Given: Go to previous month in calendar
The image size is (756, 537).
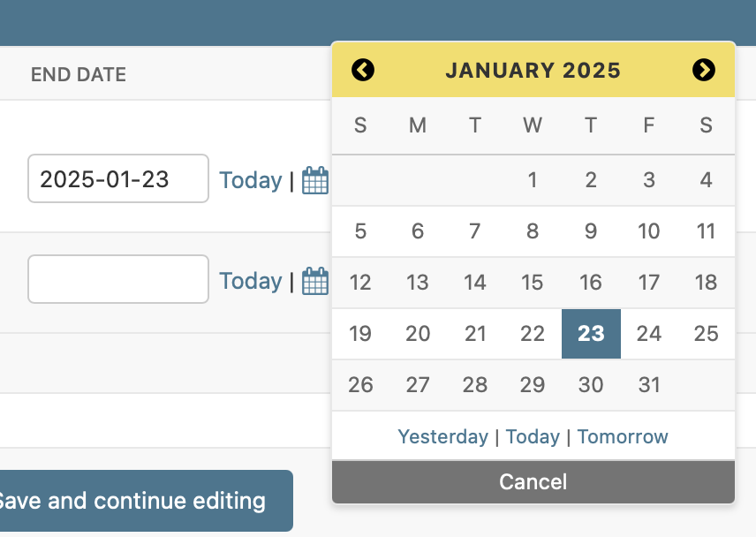Looking at the screenshot, I should pos(363,70).
